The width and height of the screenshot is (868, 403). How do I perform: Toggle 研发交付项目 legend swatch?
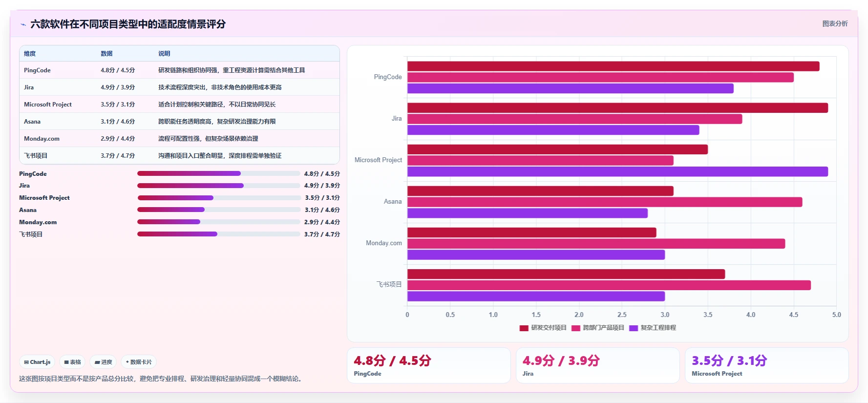524,328
